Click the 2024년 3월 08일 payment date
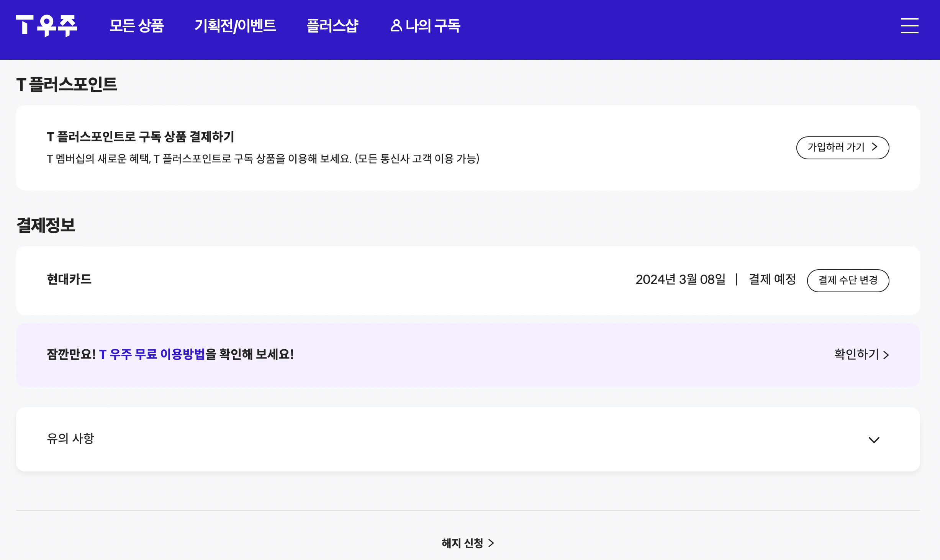 tap(681, 280)
